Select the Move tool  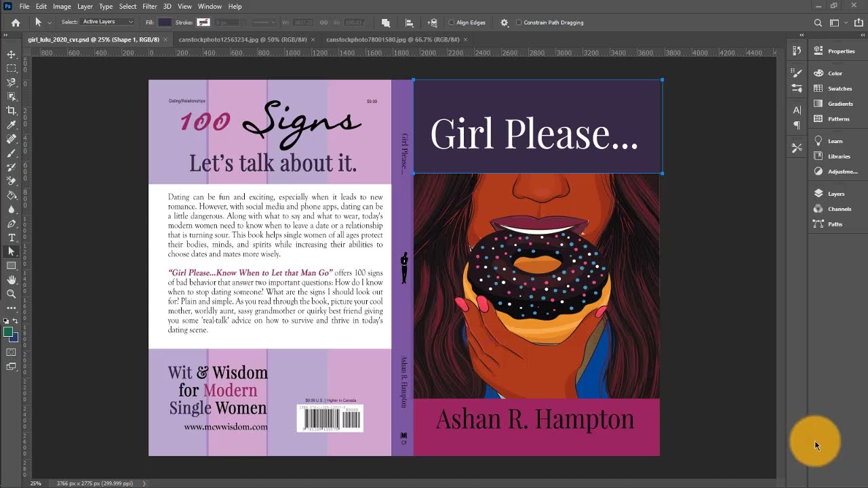11,54
